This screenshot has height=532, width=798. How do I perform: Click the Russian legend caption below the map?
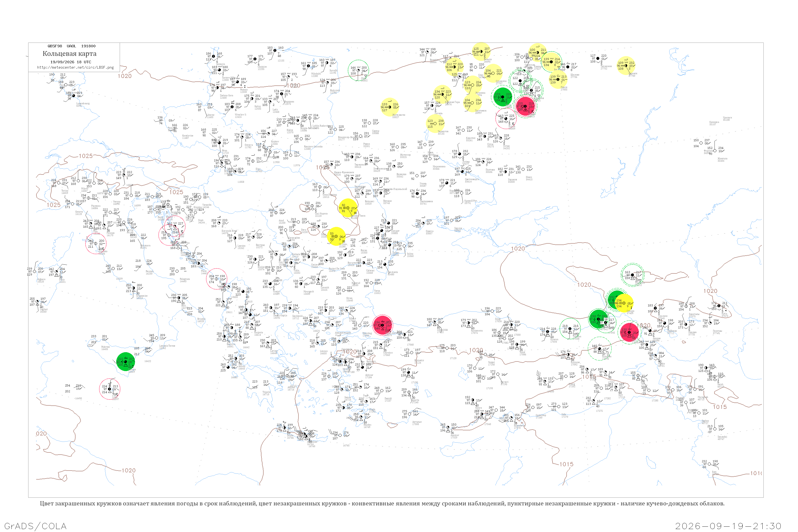(x=382, y=504)
